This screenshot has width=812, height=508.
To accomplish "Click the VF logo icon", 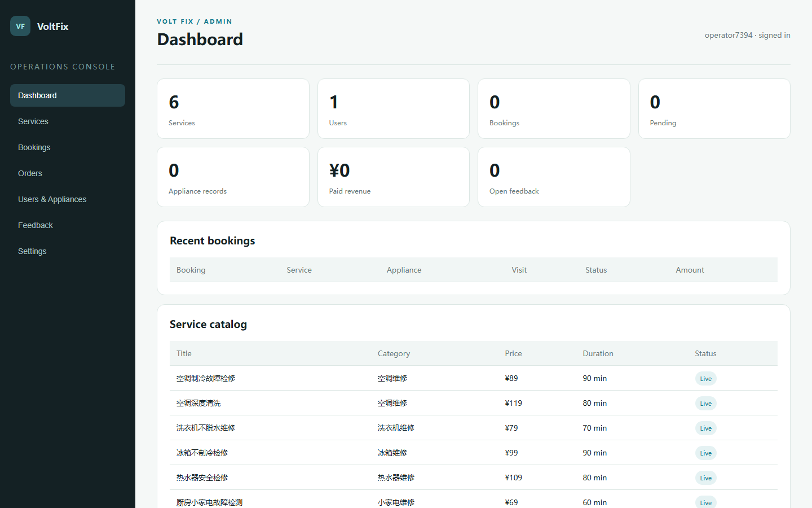I will 20,26.
